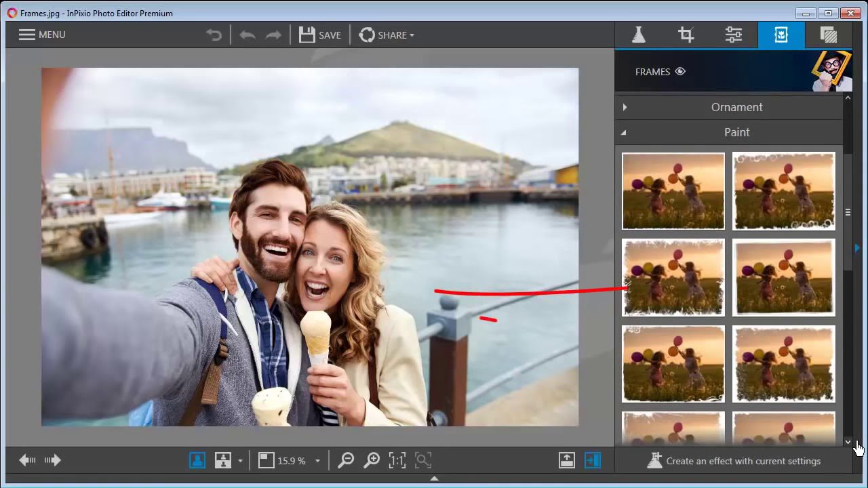Open the photo effects lab tool
The width and height of the screenshot is (868, 488).
638,35
